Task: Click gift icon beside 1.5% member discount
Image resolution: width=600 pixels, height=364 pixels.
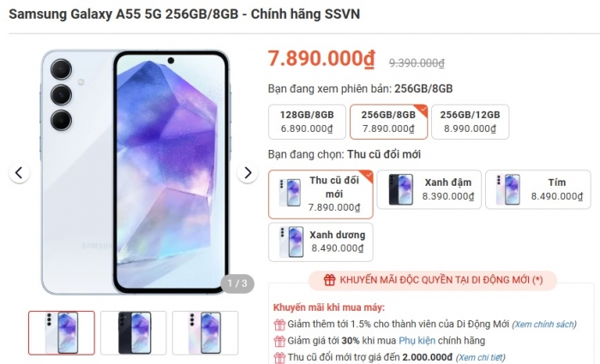Action: point(279,325)
